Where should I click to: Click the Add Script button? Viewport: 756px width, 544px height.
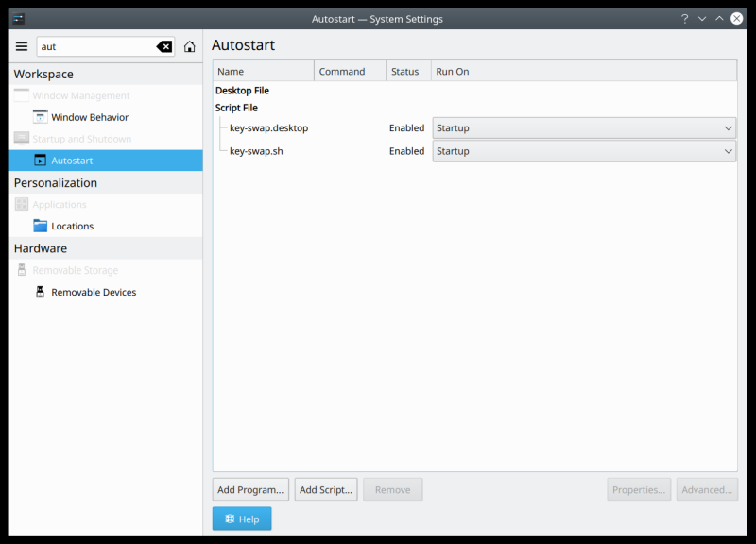[325, 489]
